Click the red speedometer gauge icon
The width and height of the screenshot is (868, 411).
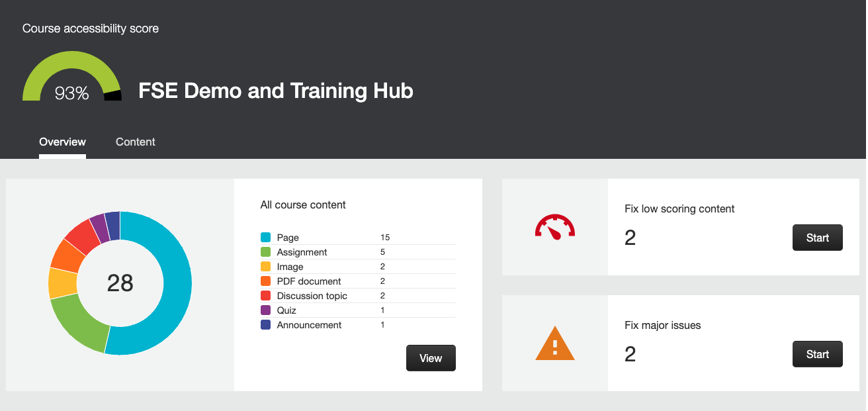pyautogui.click(x=556, y=226)
